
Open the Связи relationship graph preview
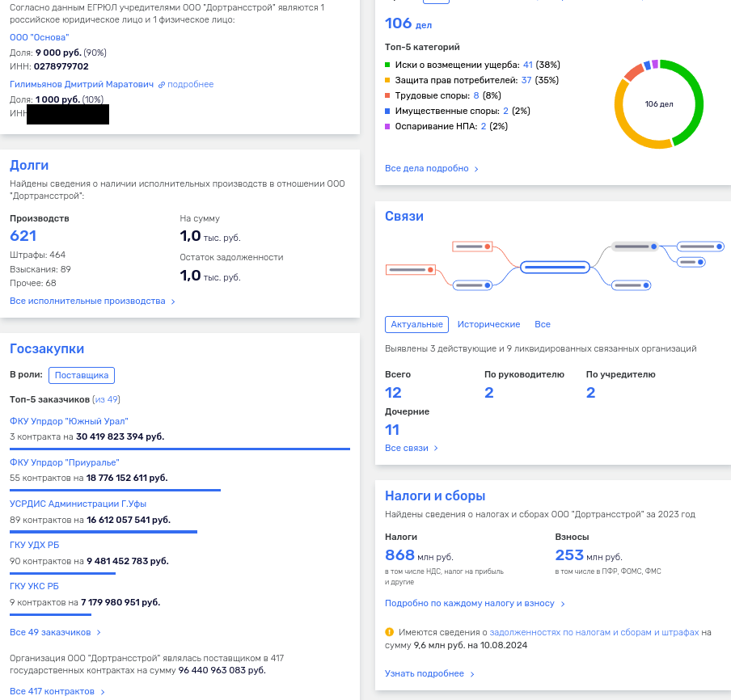pos(555,267)
